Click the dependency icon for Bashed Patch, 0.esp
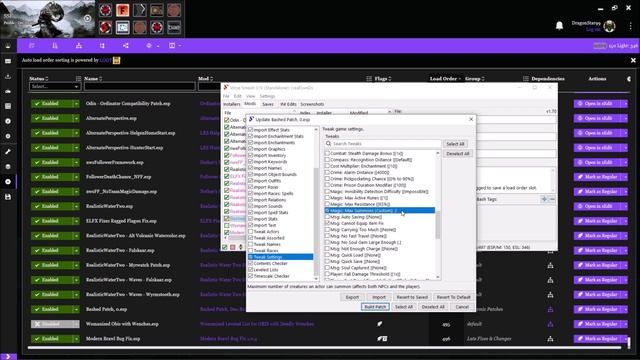640x360 pixels. tap(550, 309)
